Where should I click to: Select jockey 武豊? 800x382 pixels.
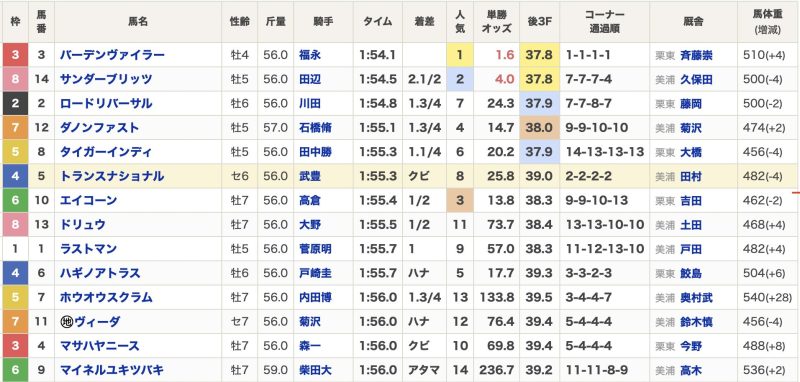(310, 177)
